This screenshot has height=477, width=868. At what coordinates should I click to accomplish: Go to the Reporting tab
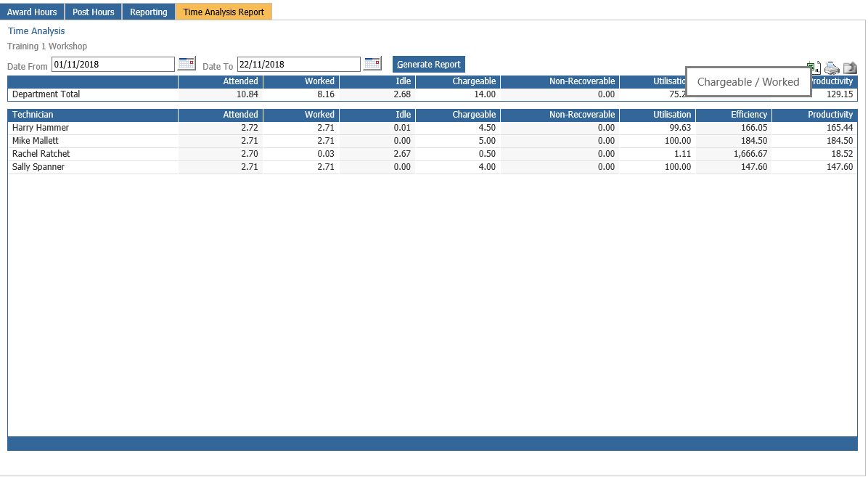point(148,12)
